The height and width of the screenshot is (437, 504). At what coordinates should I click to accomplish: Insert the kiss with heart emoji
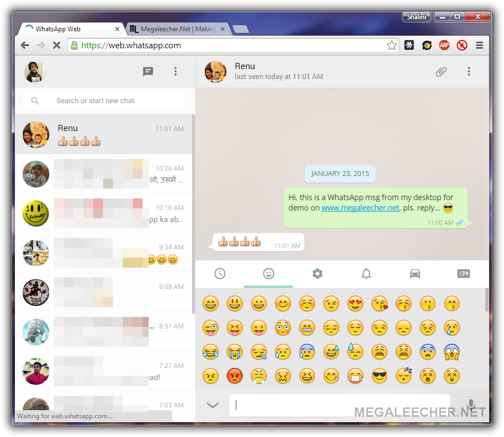380,304
